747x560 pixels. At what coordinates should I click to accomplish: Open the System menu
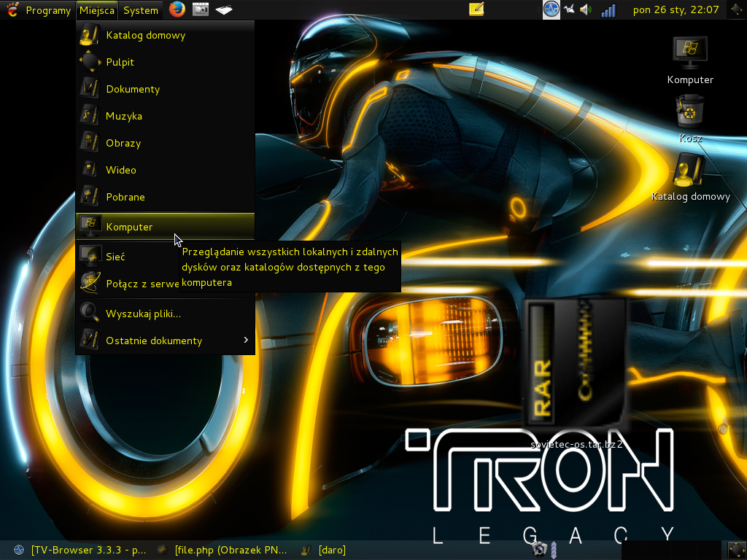click(x=140, y=10)
